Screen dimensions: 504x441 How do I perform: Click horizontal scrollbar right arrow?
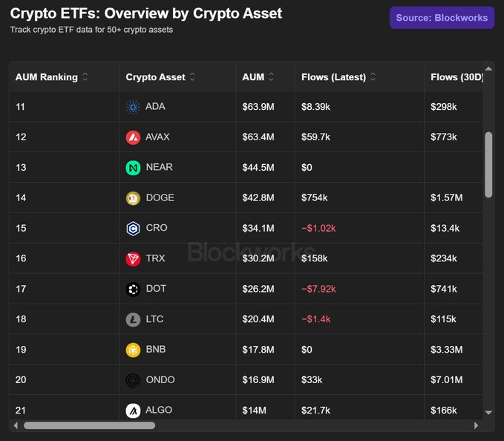click(477, 425)
